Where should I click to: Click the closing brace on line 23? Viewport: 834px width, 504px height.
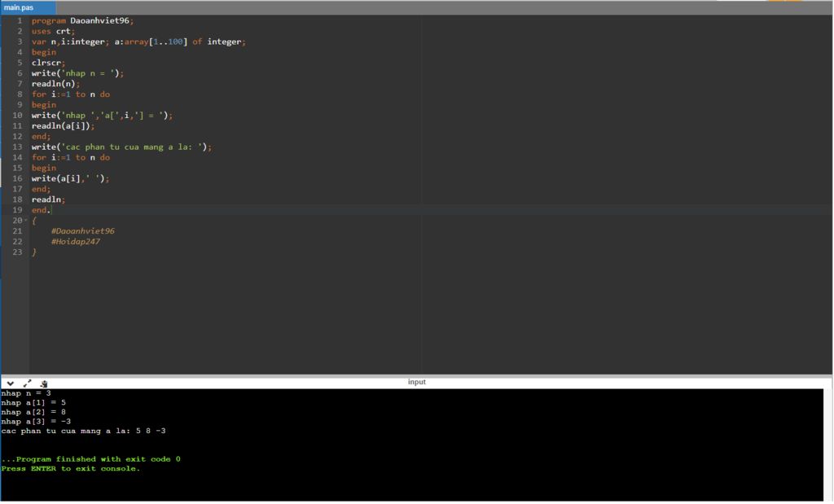34,252
